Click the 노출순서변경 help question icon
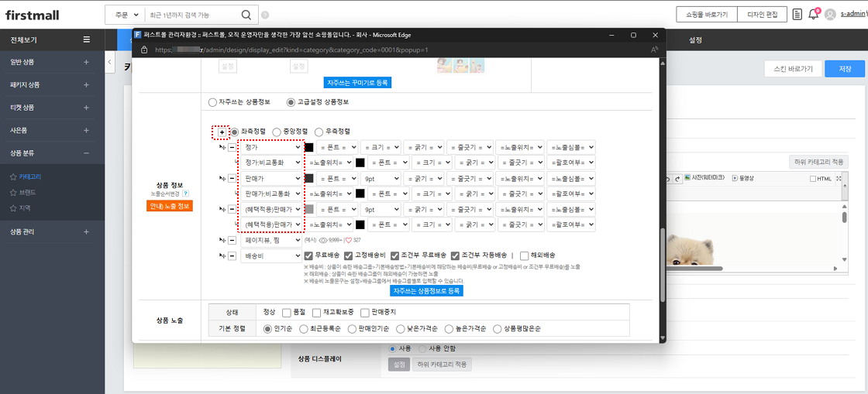This screenshot has width=868, height=394. [186, 194]
